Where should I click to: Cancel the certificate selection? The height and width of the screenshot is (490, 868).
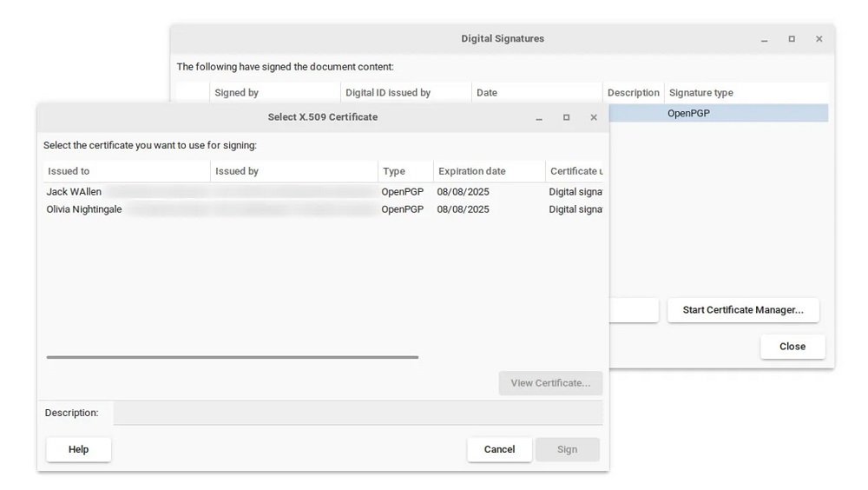coord(499,449)
